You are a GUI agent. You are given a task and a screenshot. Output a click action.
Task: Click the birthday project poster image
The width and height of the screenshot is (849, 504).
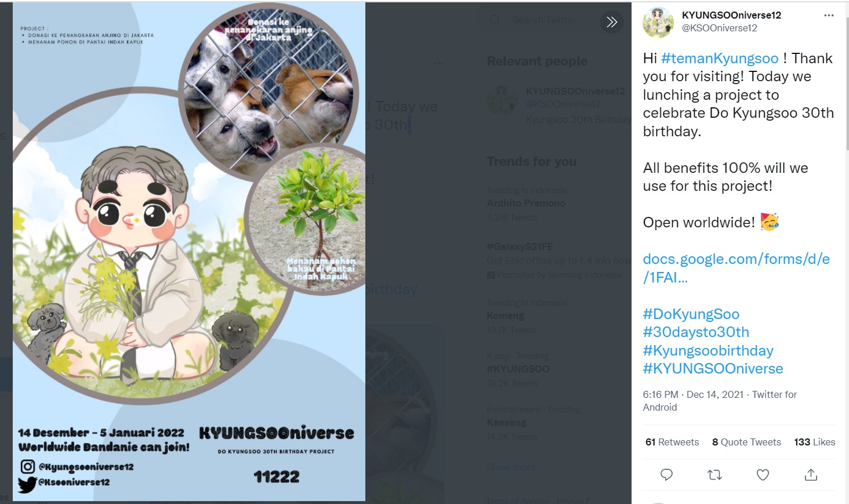tap(189, 252)
